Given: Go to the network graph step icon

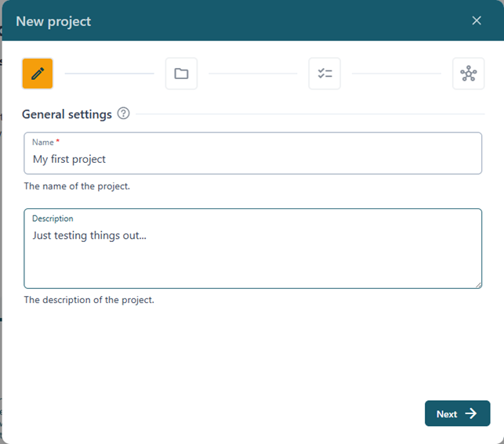Looking at the screenshot, I should (468, 74).
